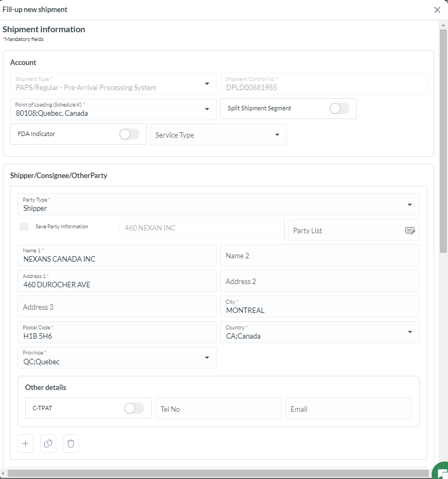Click the horizontal scrollbar at bottom

[x=219, y=473]
